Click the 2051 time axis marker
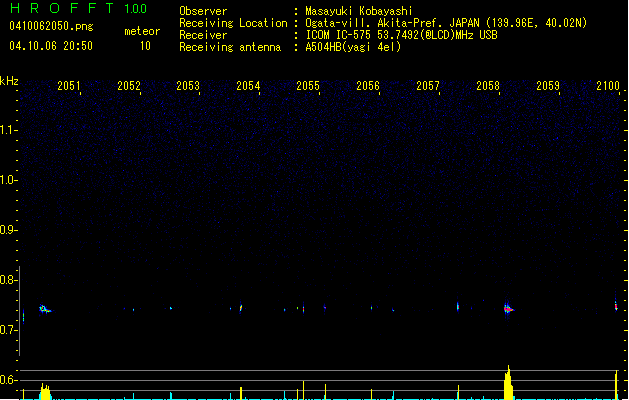The height and width of the screenshot is (400, 629). 69,86
